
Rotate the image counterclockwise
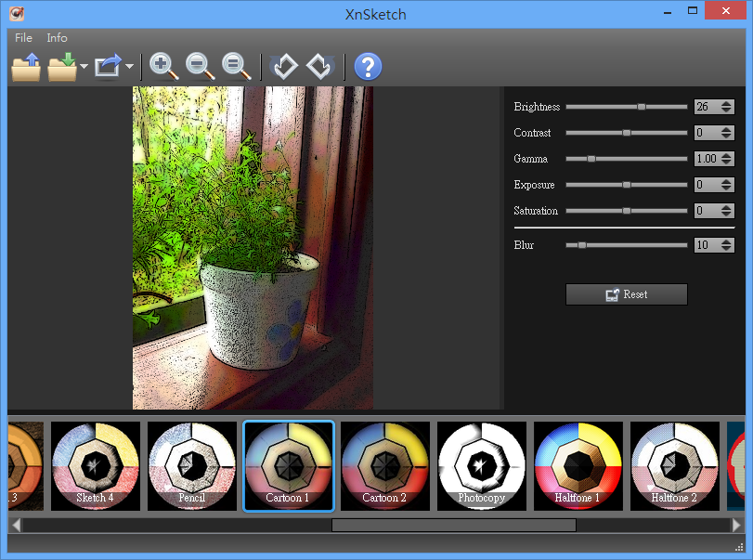(283, 67)
